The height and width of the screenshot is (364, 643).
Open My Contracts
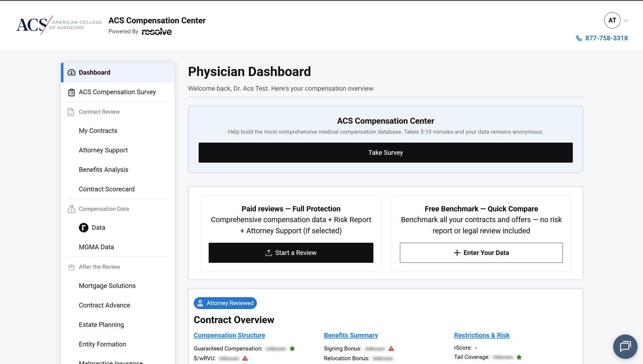[x=98, y=131]
